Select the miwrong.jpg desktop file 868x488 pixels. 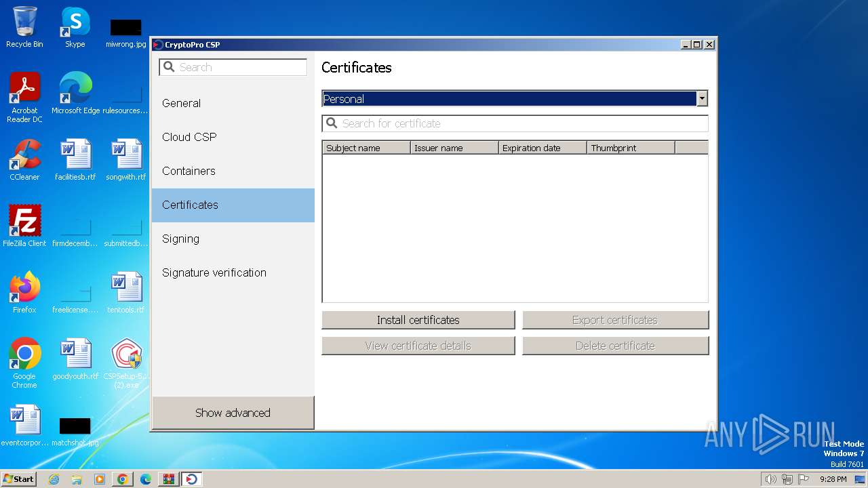coord(126,33)
